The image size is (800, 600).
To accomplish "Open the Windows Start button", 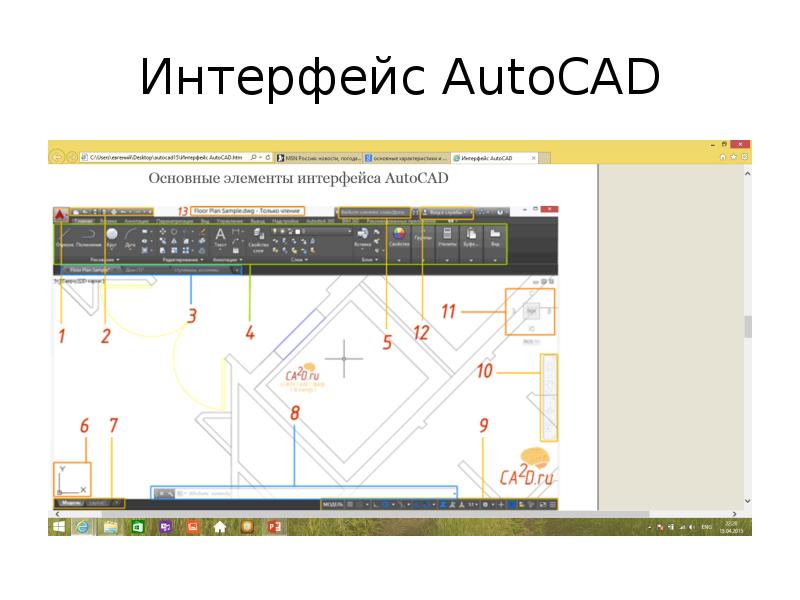I will (x=59, y=527).
